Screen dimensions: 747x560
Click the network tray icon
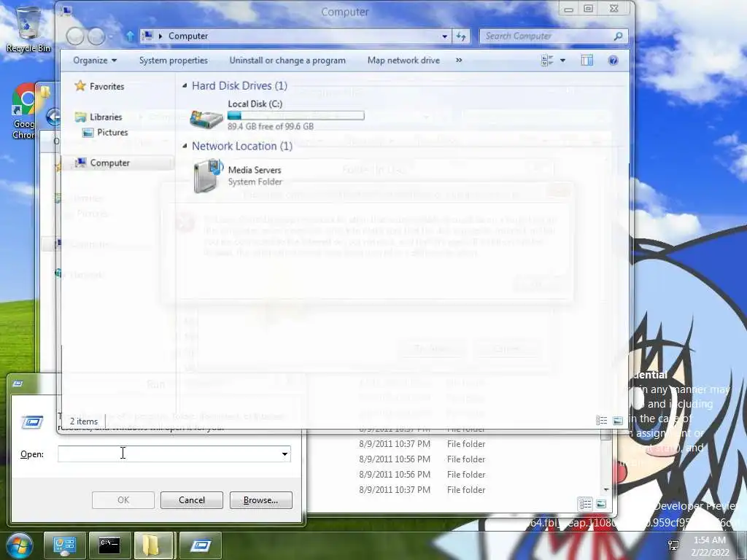(673, 545)
